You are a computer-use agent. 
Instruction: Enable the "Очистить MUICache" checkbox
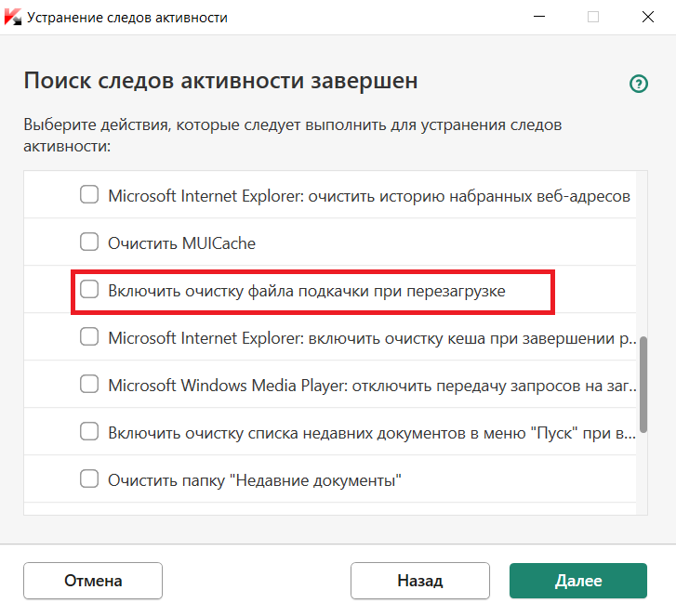(89, 242)
